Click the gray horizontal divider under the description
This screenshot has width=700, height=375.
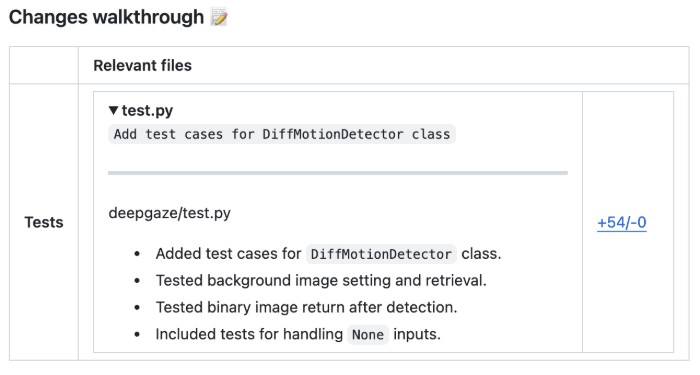tap(338, 173)
